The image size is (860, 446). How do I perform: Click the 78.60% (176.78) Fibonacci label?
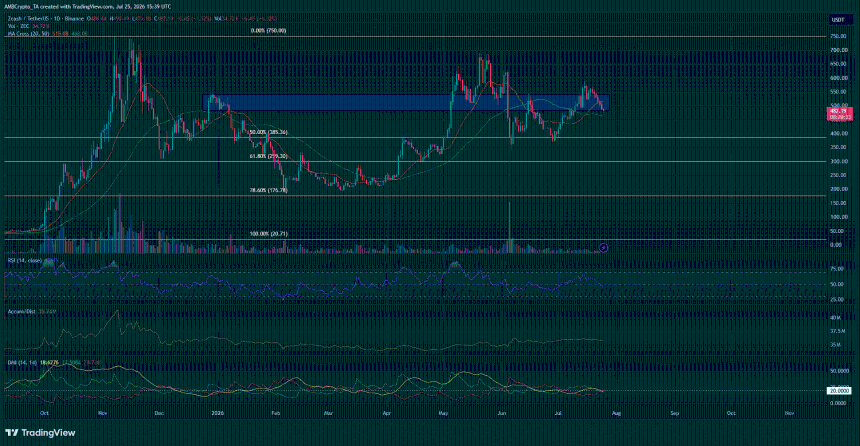pyautogui.click(x=268, y=190)
